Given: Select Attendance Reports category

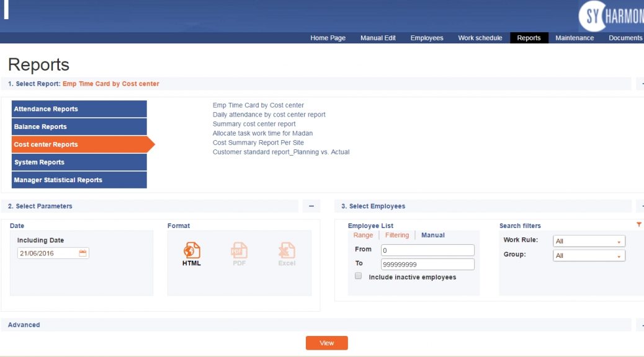Looking at the screenshot, I should click(79, 109).
